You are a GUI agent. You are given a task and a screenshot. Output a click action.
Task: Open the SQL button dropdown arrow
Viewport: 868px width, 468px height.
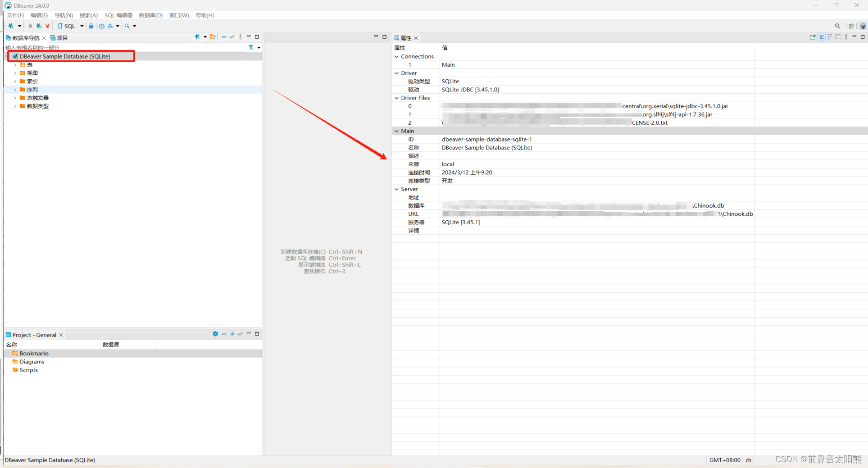pos(82,26)
